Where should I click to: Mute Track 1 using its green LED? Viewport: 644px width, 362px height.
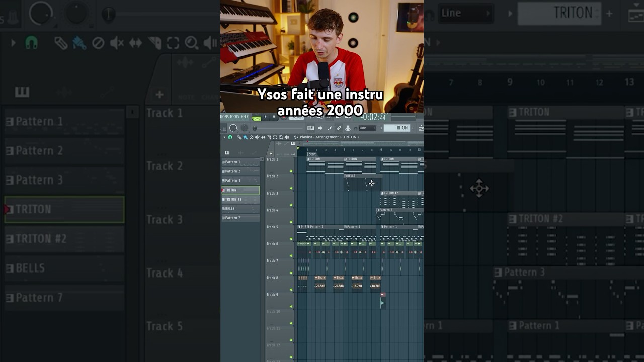(x=291, y=171)
